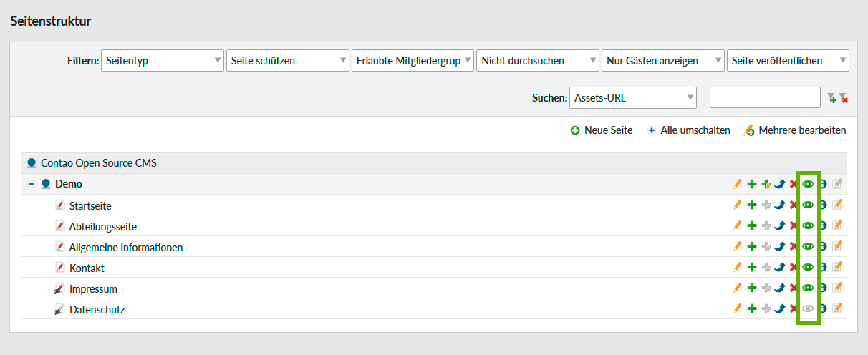Click the blue move arrow for Abteilungsseite

tap(780, 225)
